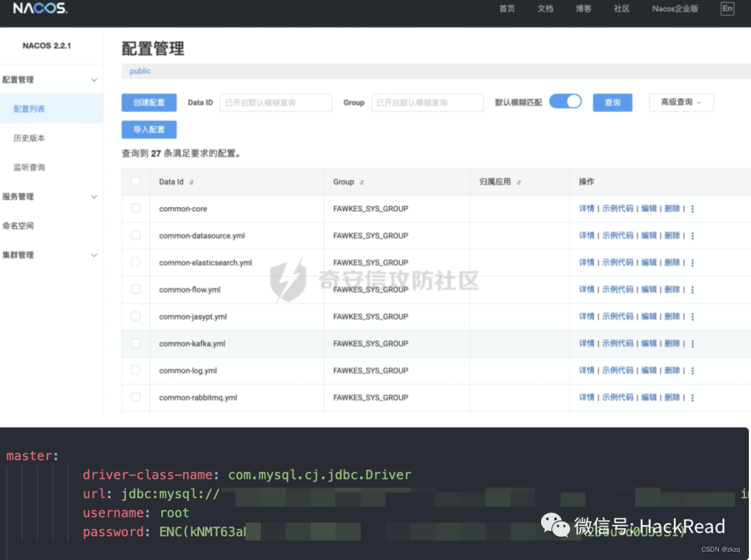Viewport: 751px width, 560px height.
Task: Click the 导入配置 button
Action: (x=149, y=129)
